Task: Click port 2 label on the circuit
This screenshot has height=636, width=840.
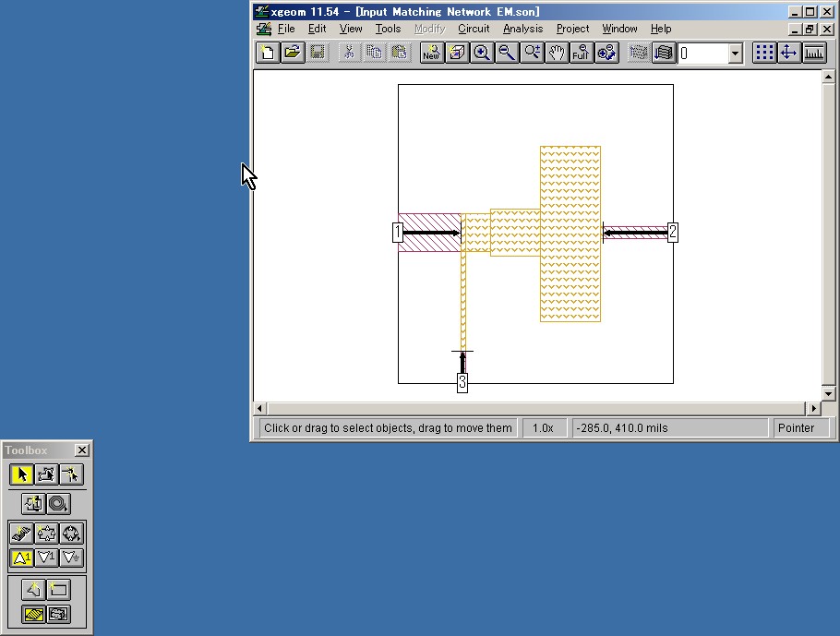Action: tap(673, 233)
